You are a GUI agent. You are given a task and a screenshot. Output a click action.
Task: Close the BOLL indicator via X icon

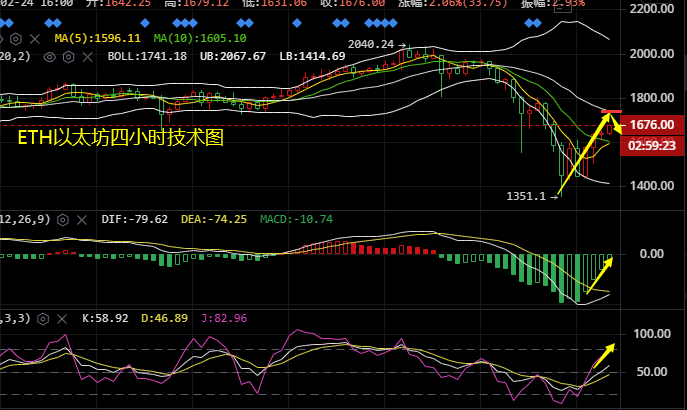click(x=88, y=57)
